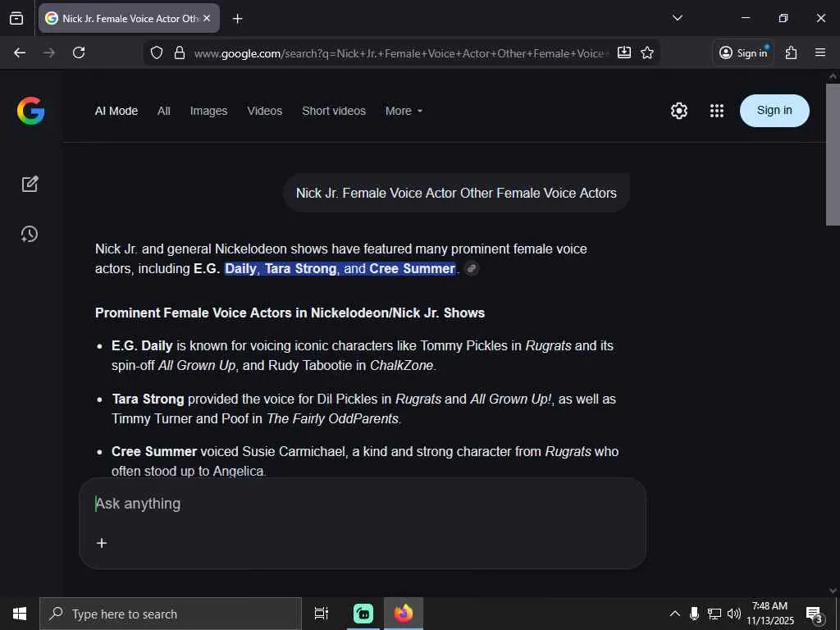840x630 pixels.
Task: Show hidden system tray icons
Action: tap(675, 614)
